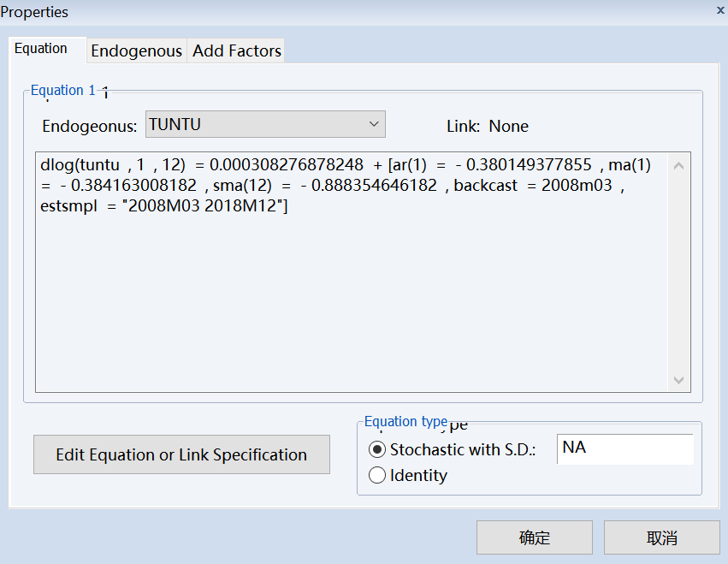Viewport: 728px width, 564px height.
Task: Click the Properties title bar text
Action: [x=35, y=12]
